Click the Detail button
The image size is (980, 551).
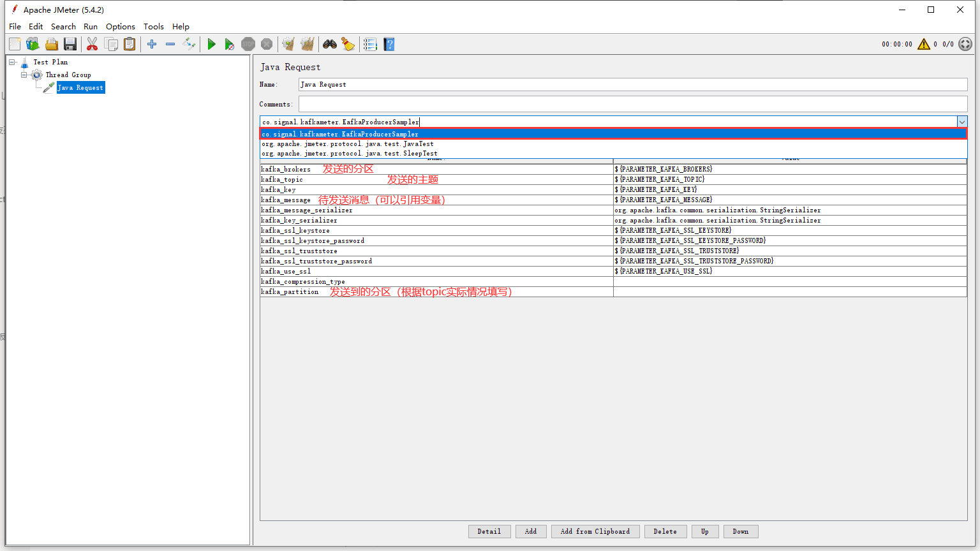tap(489, 531)
